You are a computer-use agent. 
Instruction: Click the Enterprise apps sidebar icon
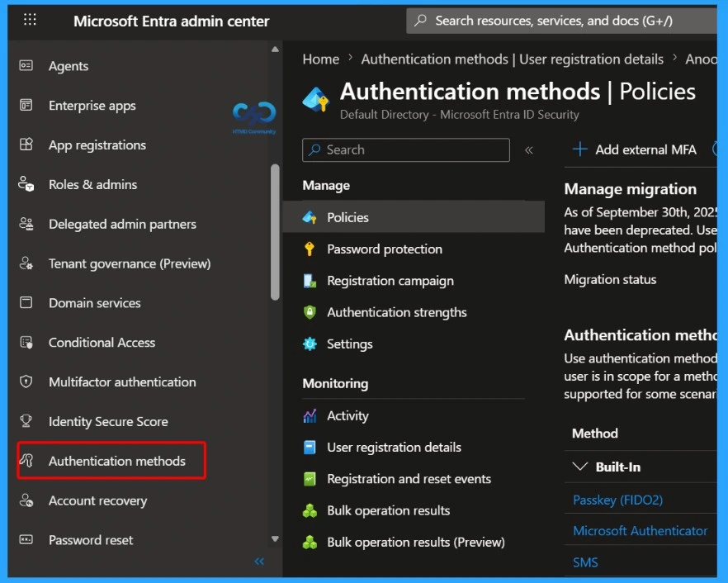click(26, 105)
